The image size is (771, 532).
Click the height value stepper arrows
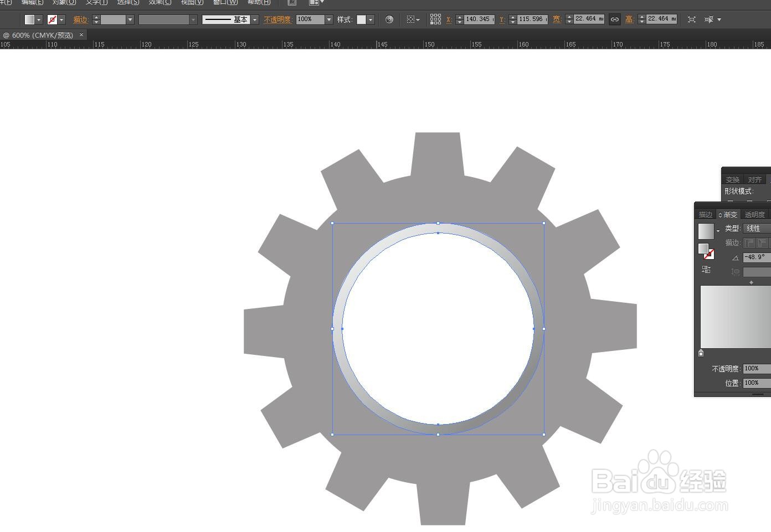pos(641,19)
